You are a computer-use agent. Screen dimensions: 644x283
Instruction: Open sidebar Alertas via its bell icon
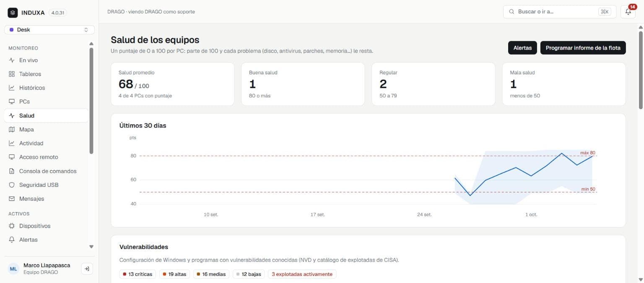(x=12, y=240)
